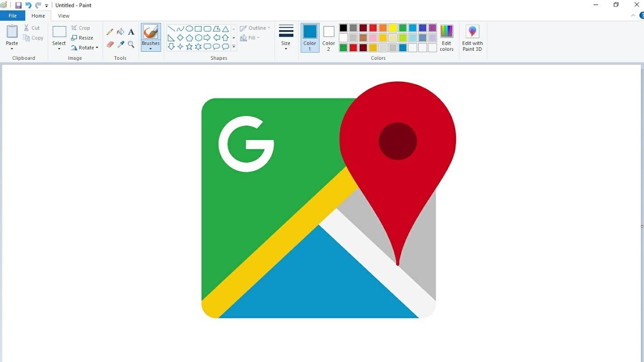Click the Undo arrow in title bar
644x362 pixels.
(28, 5)
